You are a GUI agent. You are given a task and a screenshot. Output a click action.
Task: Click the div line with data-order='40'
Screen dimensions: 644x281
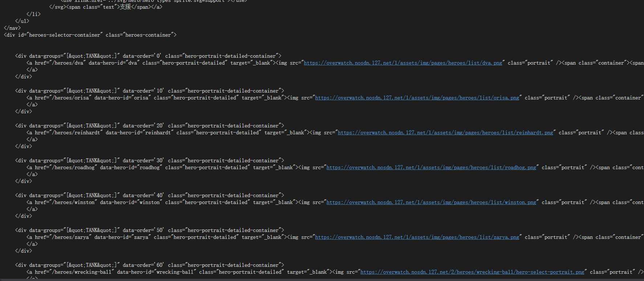(150, 195)
